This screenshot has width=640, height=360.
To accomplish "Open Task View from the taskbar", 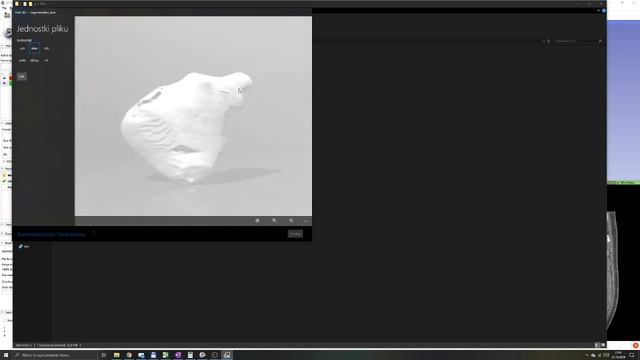I will [x=104, y=355].
